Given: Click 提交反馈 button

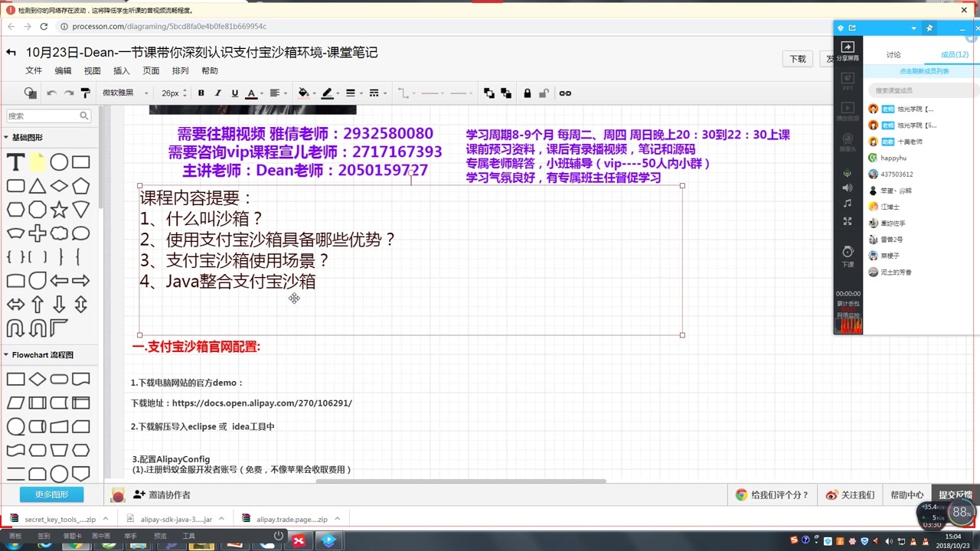Looking at the screenshot, I should tap(955, 495).
